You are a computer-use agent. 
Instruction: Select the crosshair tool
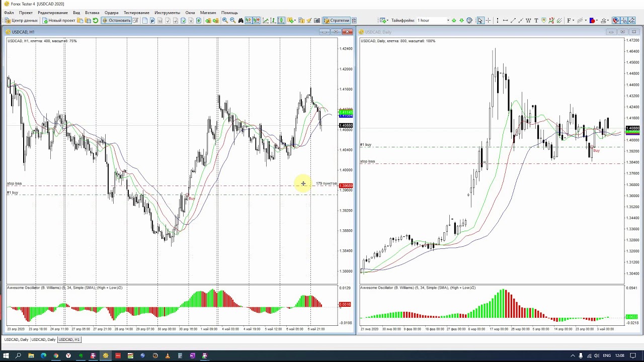pyautogui.click(x=488, y=21)
